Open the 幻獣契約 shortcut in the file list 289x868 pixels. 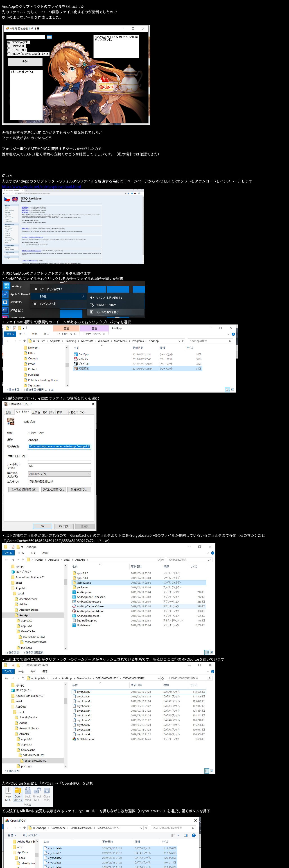coord(138,369)
